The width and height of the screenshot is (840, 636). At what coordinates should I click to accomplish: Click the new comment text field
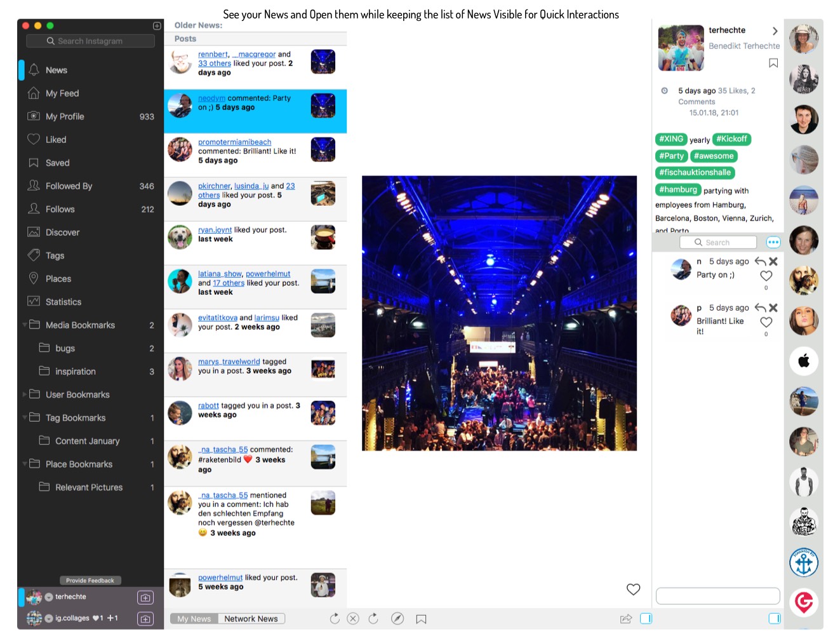717,596
